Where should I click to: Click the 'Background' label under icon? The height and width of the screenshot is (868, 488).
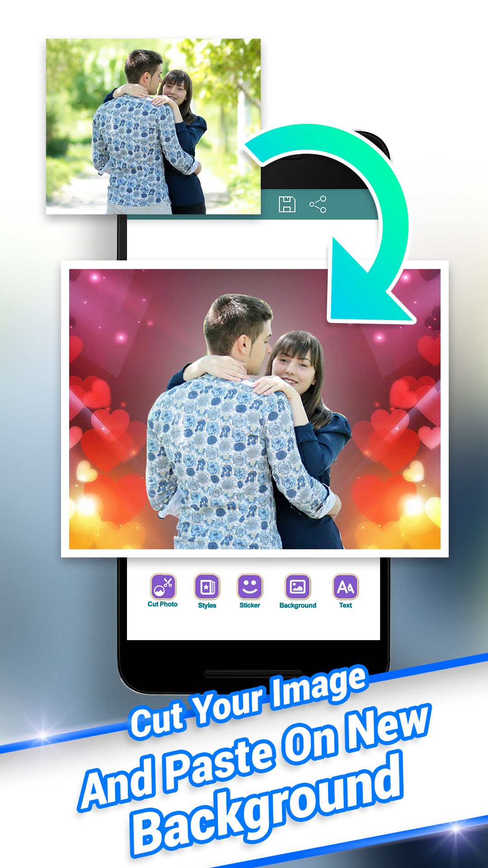298,605
